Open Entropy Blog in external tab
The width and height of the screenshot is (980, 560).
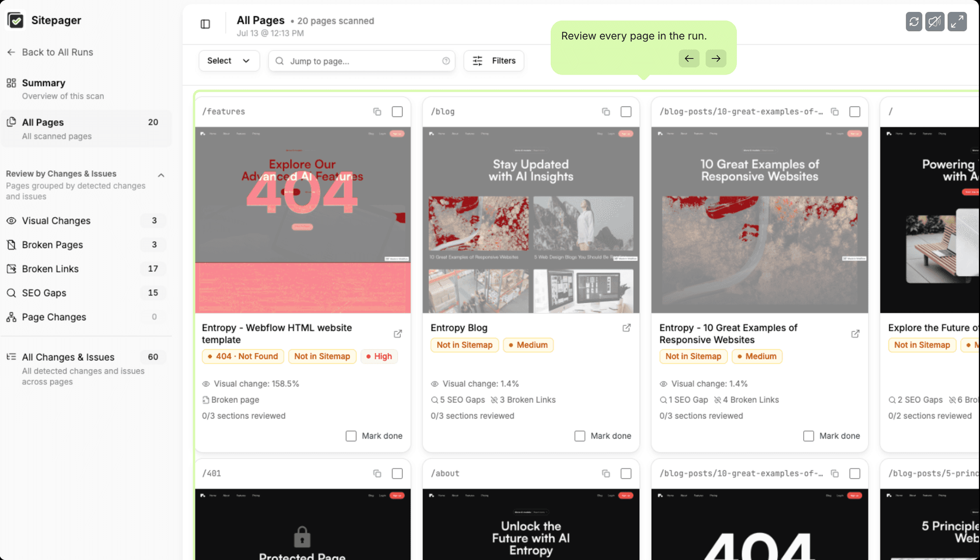(x=626, y=328)
